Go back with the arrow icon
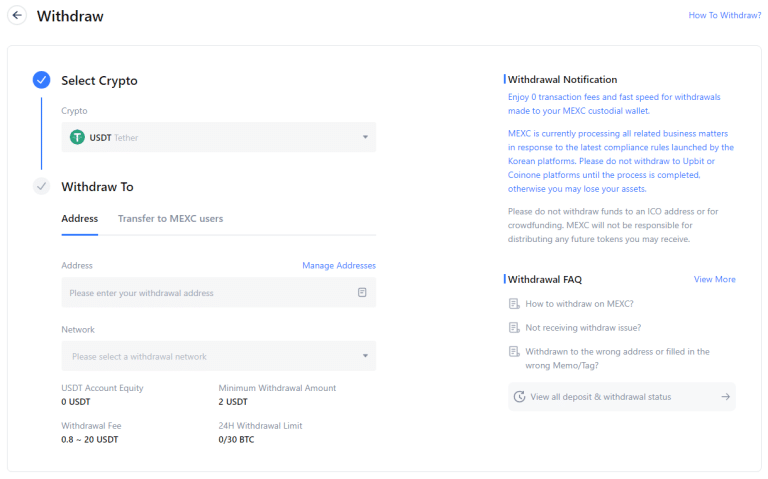The image size is (768, 479). [x=17, y=15]
